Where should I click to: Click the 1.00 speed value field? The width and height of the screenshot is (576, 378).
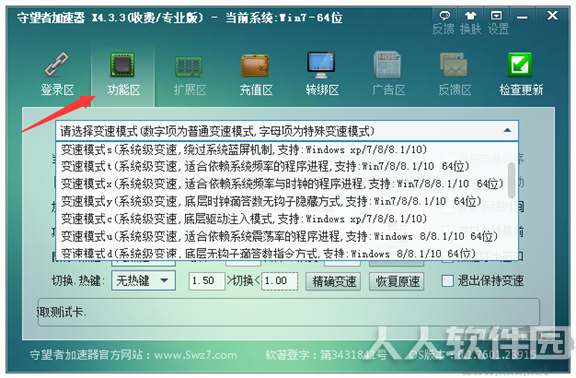coord(279,281)
